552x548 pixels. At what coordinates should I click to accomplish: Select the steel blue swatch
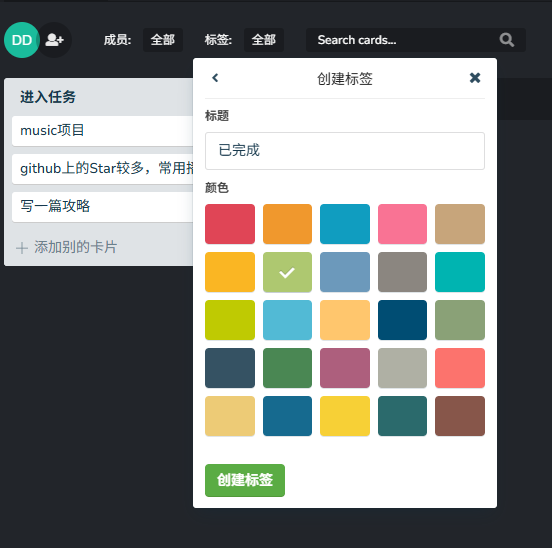pos(345,272)
